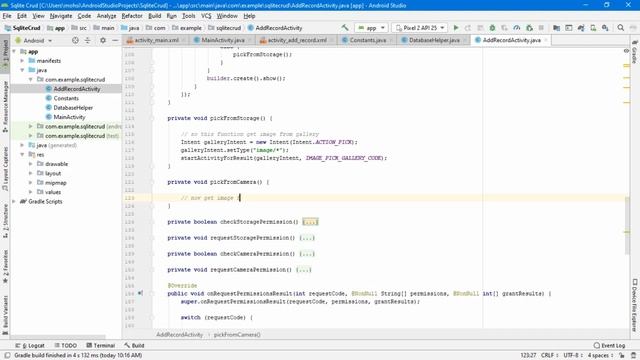The height and width of the screenshot is (360, 640).
Task: Open project panel settings gear
Action: click(103, 40)
